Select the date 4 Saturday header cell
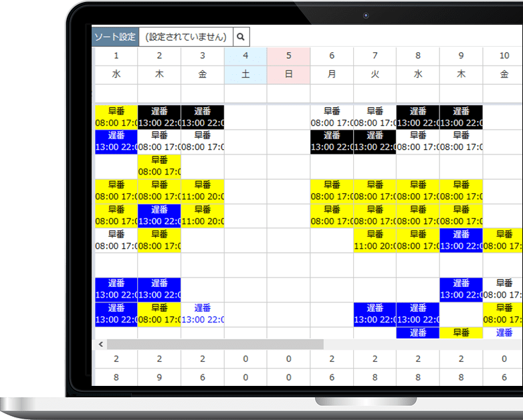Viewport: 523px width, 420px height. (245, 56)
